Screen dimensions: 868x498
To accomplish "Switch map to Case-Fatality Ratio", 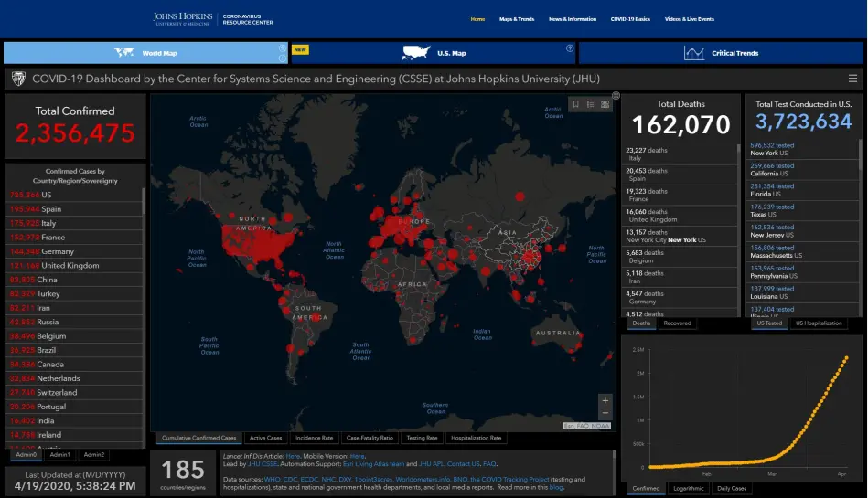I will (x=370, y=438).
